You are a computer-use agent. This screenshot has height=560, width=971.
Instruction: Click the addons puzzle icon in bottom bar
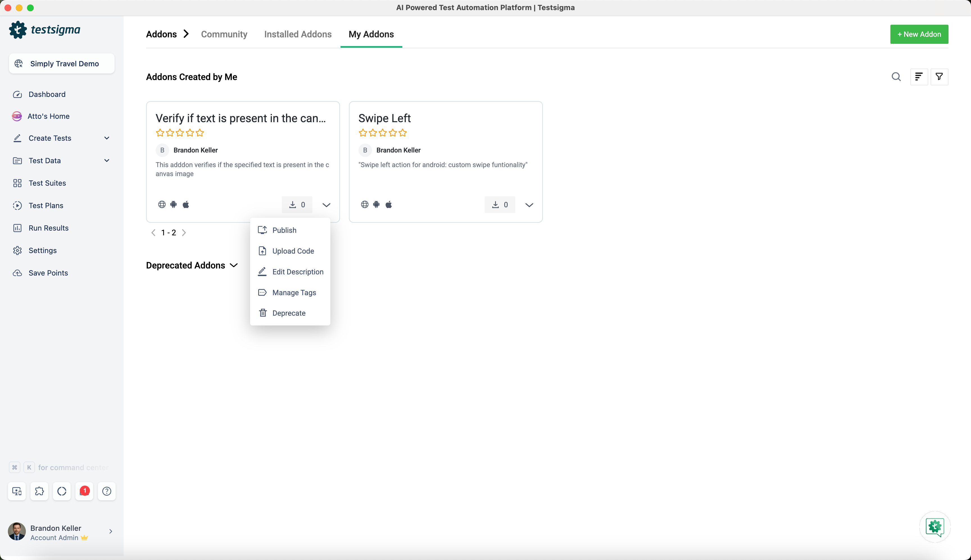(39, 491)
